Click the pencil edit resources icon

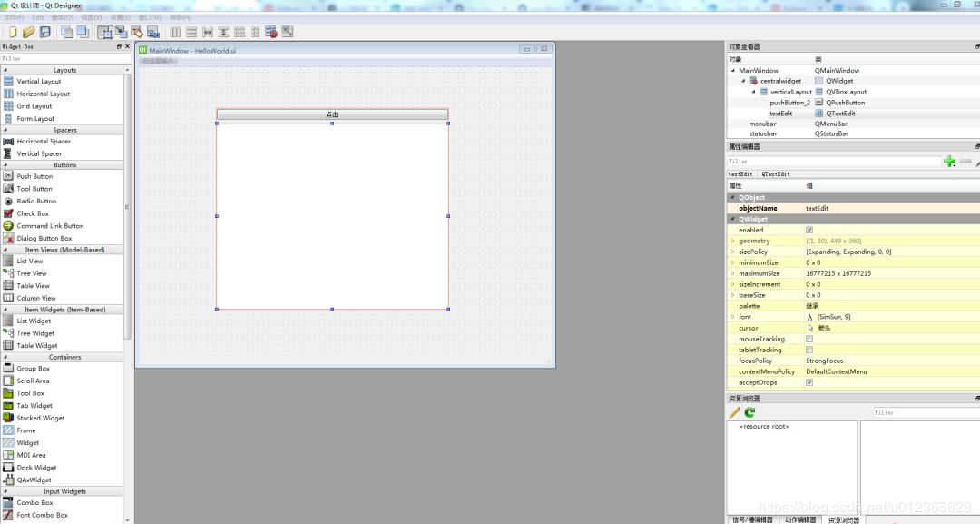735,412
